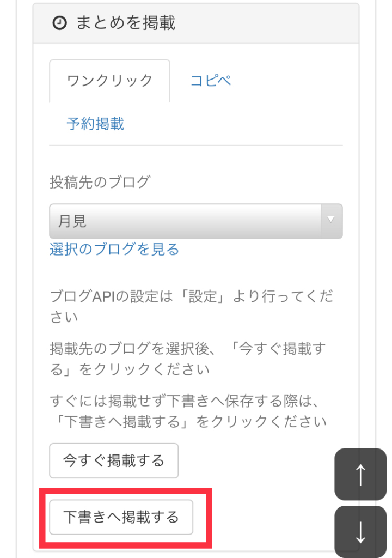This screenshot has height=558, width=392.
Task: Switch to the コピペ tab
Action: coord(211,81)
